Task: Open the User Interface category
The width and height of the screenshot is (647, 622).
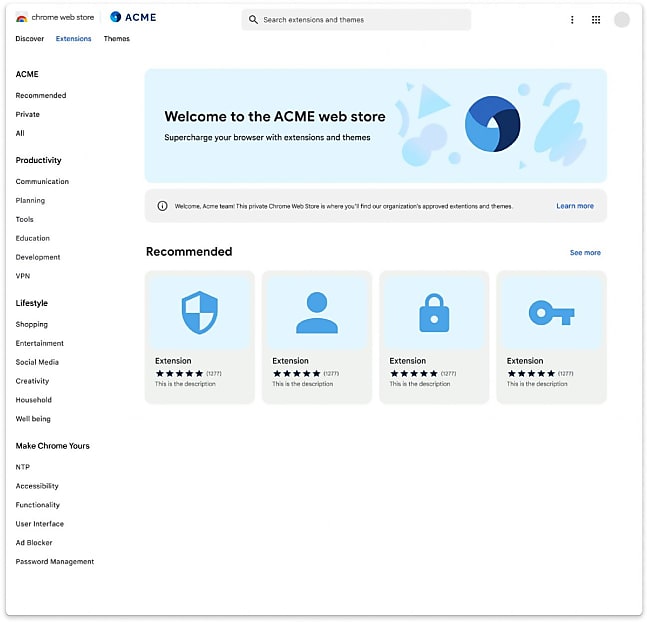Action: click(x=40, y=524)
